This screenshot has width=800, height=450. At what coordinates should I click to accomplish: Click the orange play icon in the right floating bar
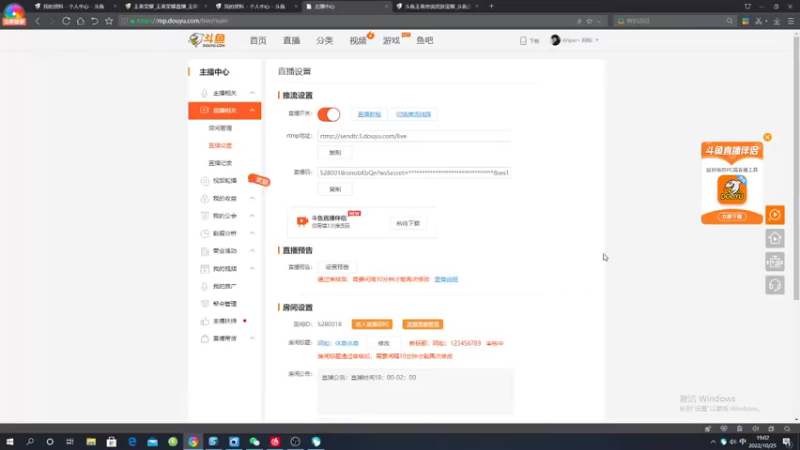click(775, 215)
